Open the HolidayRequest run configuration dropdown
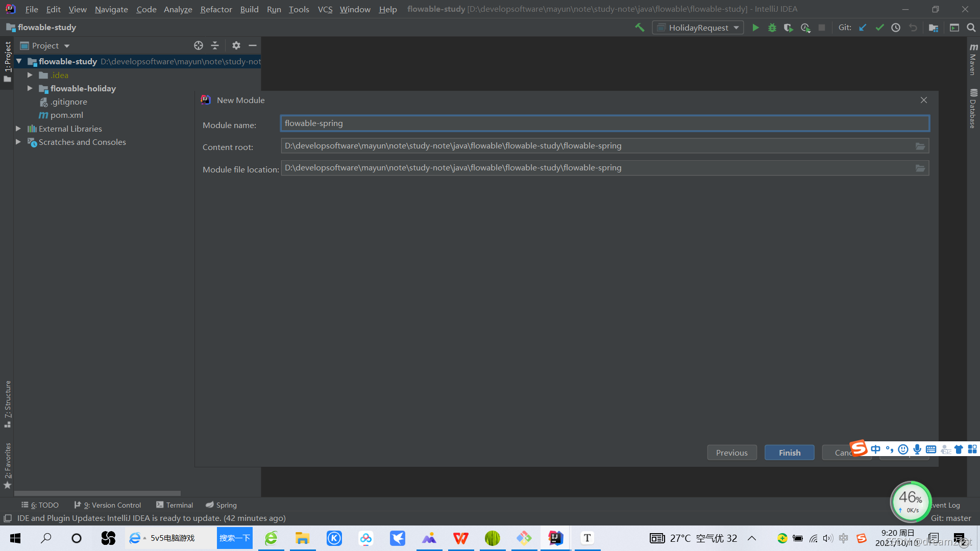The image size is (980, 551). click(736, 28)
